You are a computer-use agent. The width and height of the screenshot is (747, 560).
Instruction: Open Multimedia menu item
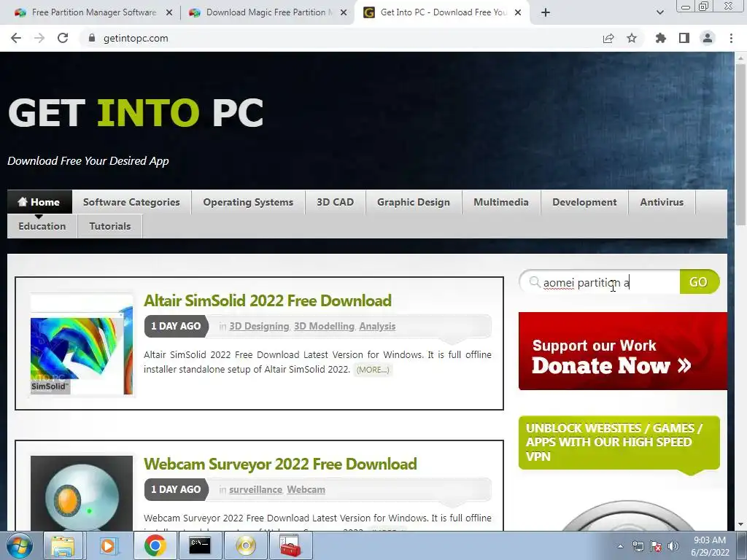point(501,202)
